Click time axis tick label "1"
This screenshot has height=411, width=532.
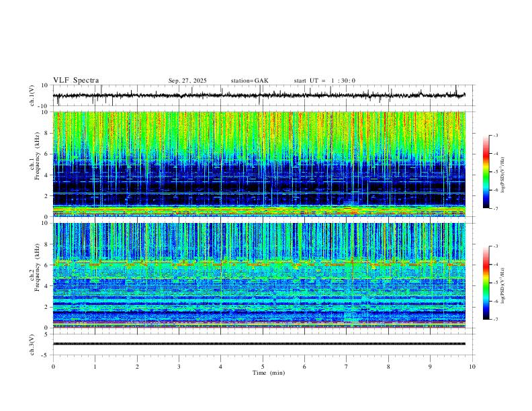pos(95,367)
